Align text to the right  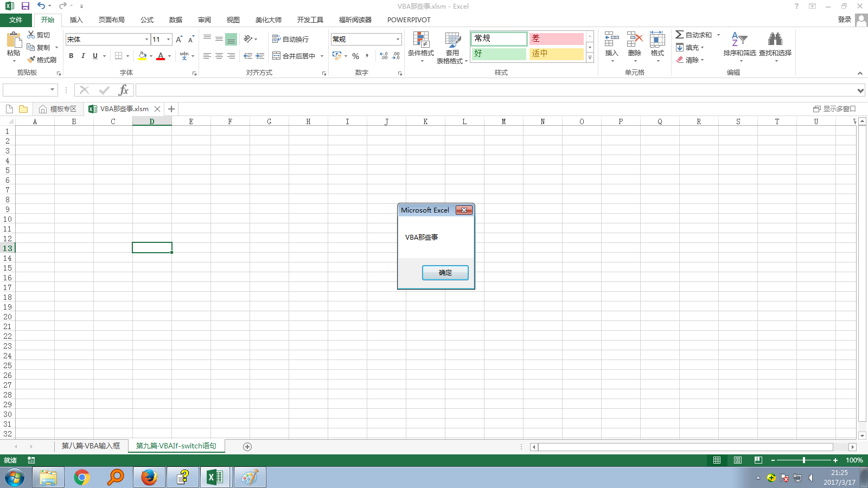(x=231, y=56)
